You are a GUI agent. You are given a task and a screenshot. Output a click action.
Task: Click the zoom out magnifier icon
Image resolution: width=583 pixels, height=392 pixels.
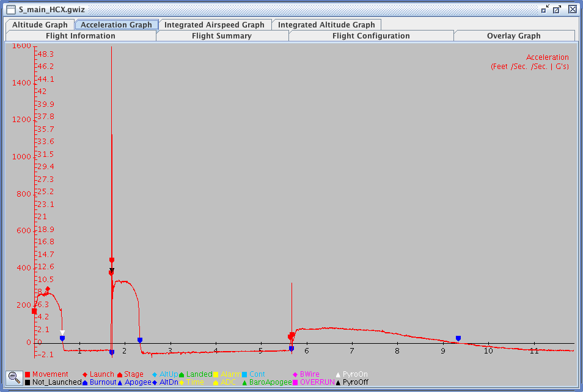click(x=12, y=378)
